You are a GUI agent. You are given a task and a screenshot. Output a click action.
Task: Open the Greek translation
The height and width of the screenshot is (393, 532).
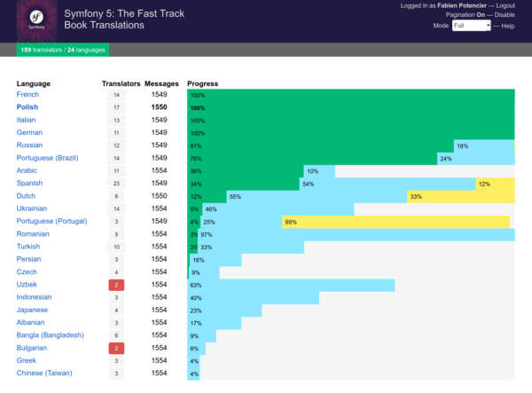pyautogui.click(x=27, y=360)
